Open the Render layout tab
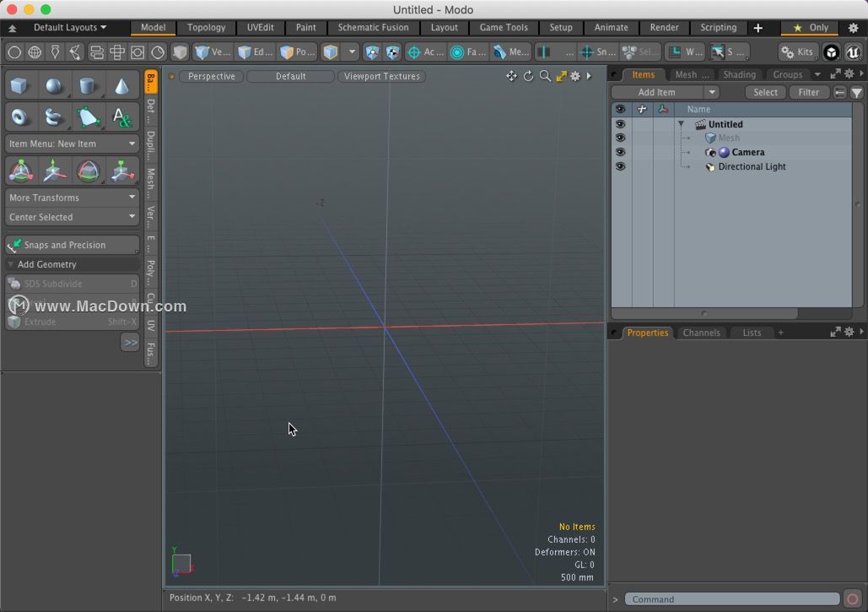 [664, 28]
